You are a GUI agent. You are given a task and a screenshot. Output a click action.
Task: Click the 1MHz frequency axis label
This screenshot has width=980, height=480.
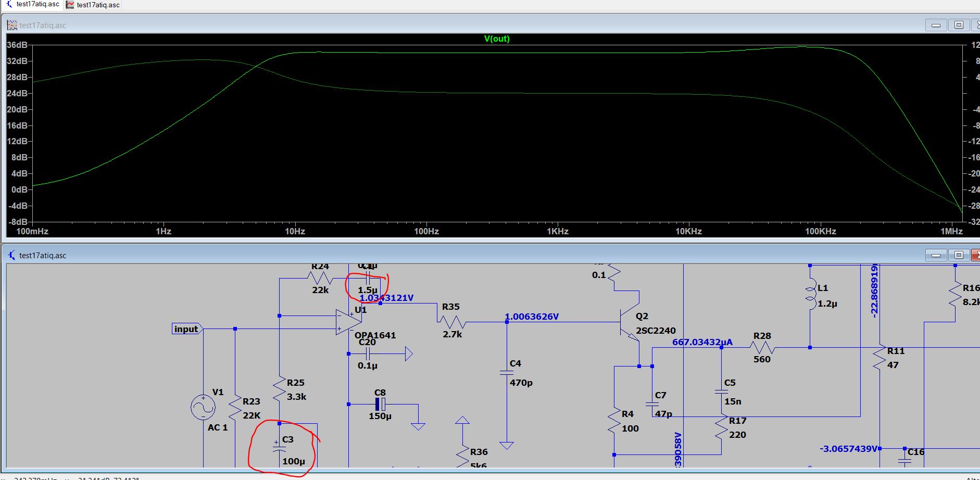pos(951,231)
